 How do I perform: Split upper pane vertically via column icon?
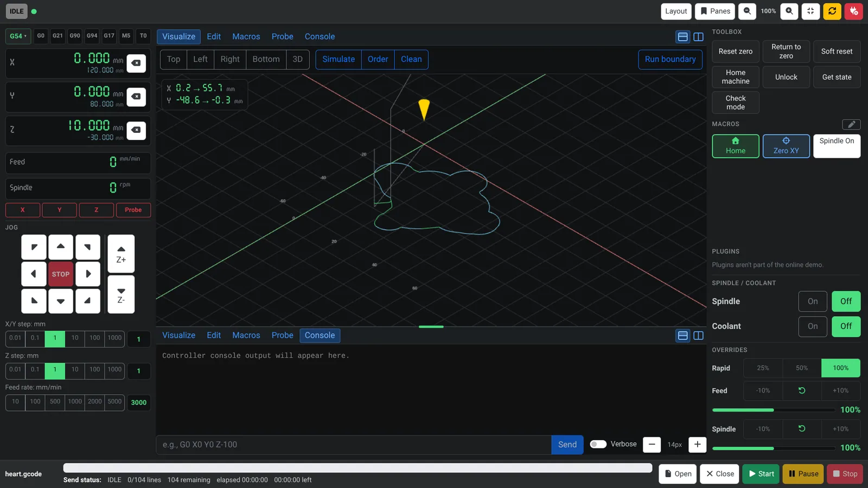coord(698,37)
